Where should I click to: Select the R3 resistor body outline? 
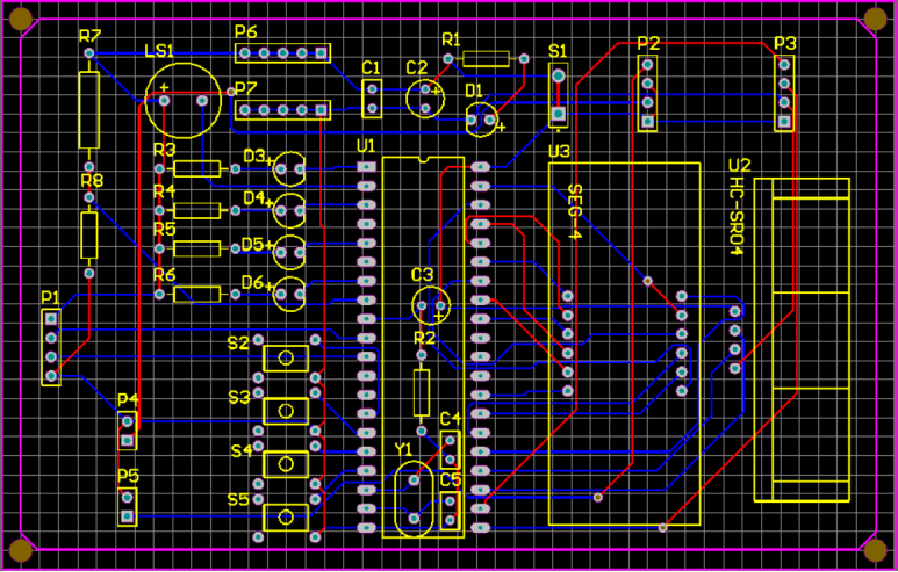197,169
